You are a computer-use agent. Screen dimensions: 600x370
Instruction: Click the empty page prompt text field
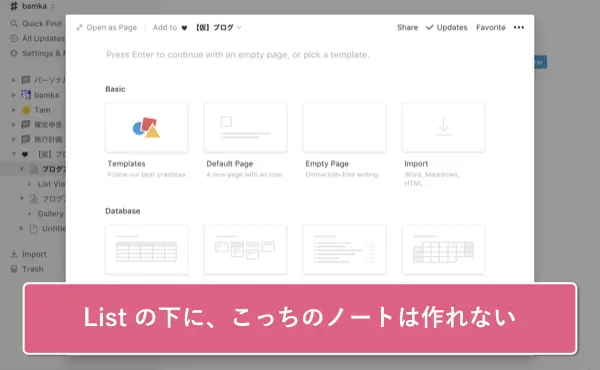[x=238, y=55]
